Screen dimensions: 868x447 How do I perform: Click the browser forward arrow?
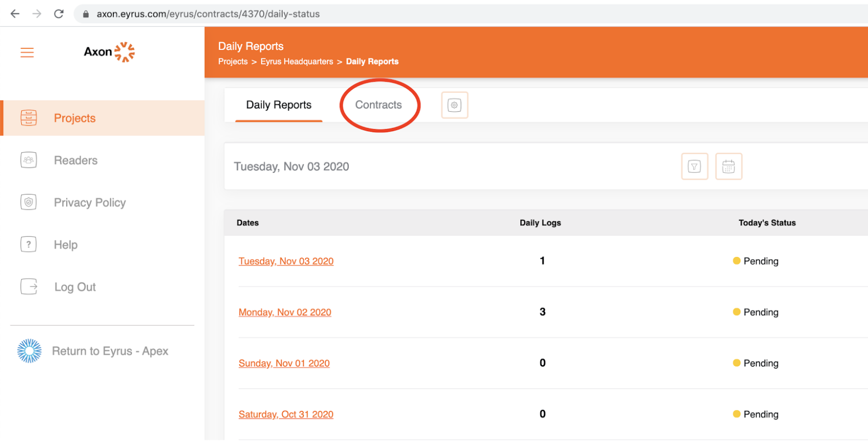pyautogui.click(x=37, y=14)
